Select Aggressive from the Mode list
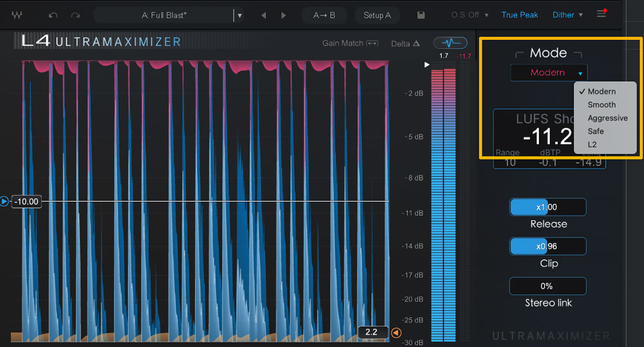 [607, 118]
